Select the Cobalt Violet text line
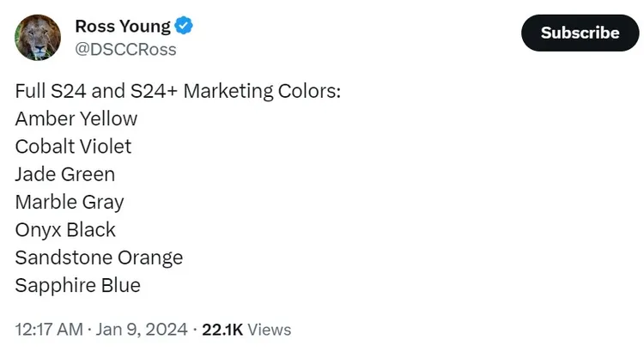 point(73,146)
